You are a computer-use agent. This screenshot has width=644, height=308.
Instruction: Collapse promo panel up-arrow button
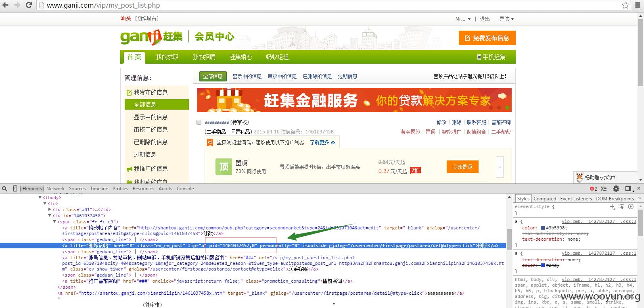500,167
